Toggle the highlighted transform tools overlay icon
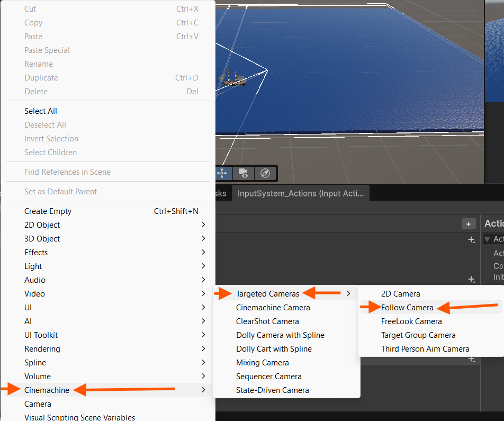This screenshot has width=504, height=421. pyautogui.click(x=222, y=173)
